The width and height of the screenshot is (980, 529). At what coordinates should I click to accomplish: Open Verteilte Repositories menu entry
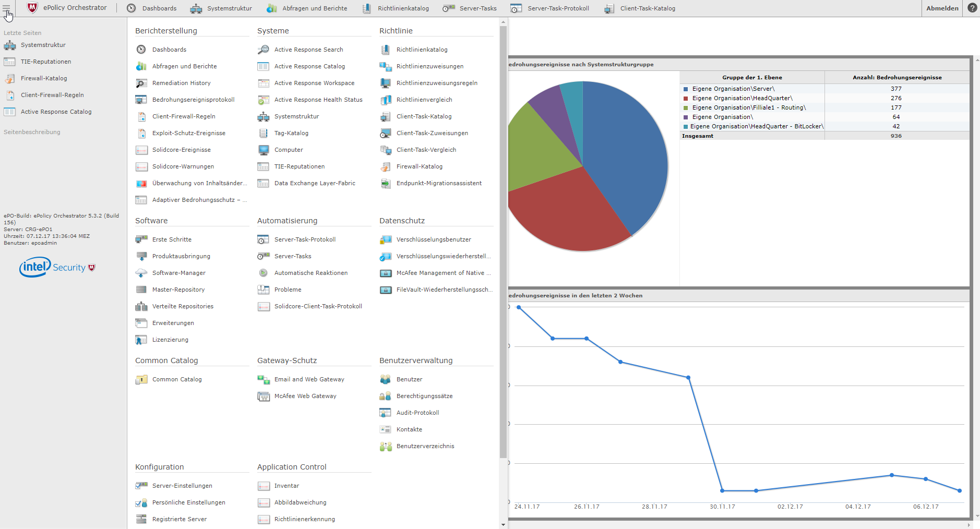[x=183, y=306]
